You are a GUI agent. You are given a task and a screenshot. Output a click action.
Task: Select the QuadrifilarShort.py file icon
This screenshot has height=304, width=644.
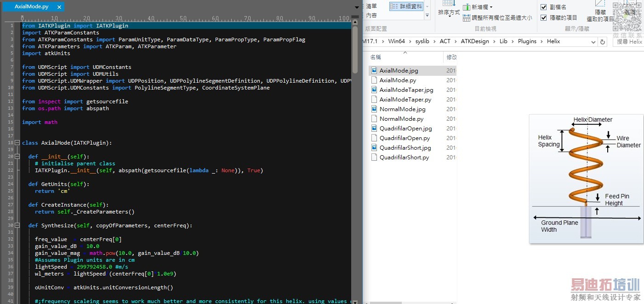374,158
